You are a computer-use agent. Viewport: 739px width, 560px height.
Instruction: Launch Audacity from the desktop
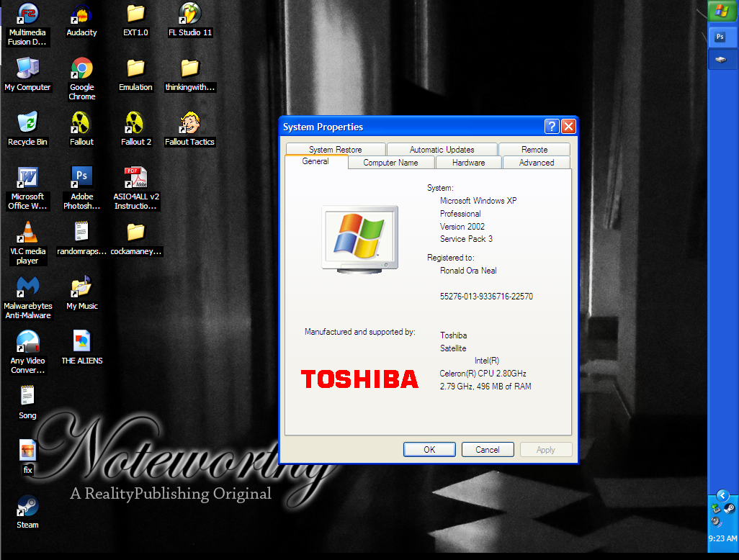click(81, 14)
